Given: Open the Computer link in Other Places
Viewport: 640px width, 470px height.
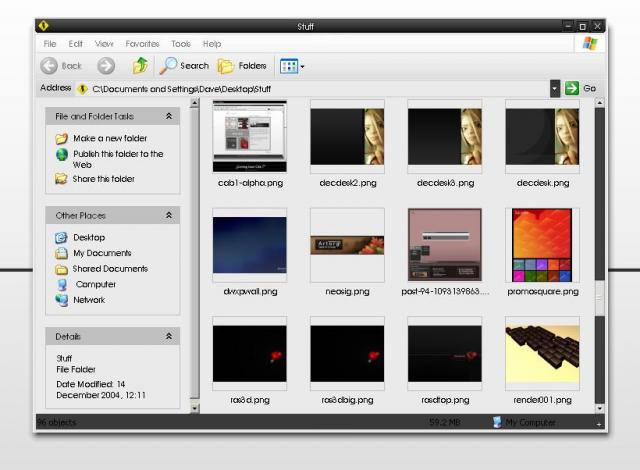Looking at the screenshot, I should (96, 284).
